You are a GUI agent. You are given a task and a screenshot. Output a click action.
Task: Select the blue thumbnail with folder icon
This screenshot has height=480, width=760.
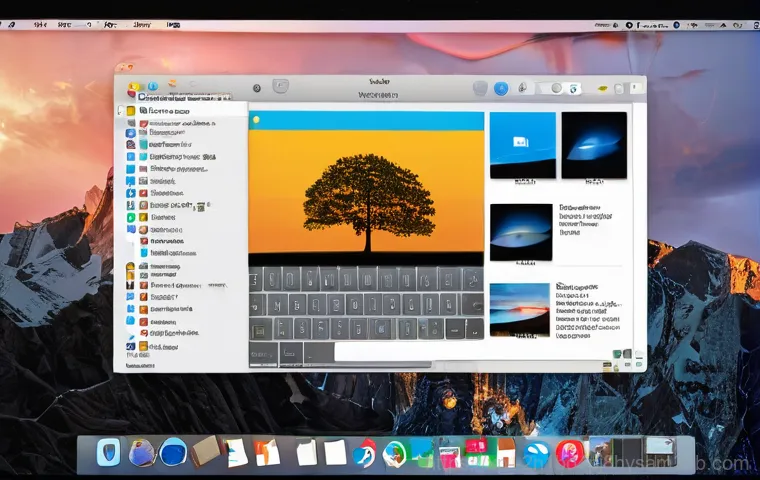(x=522, y=144)
